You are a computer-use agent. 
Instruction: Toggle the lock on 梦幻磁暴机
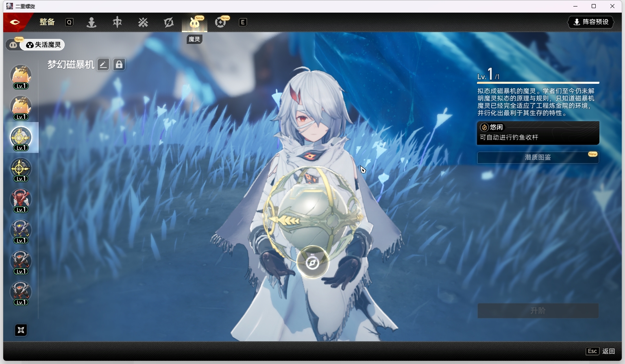[x=119, y=65]
